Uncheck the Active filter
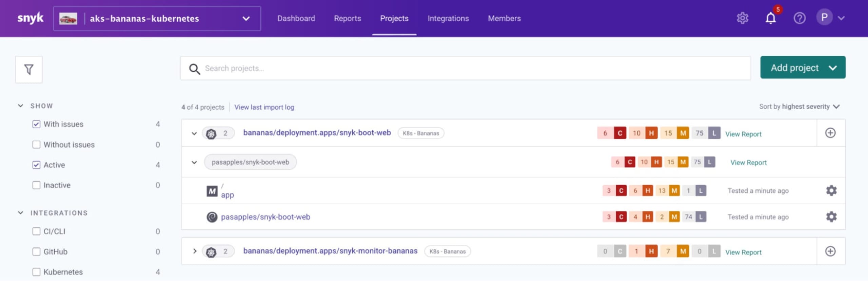 pos(36,165)
